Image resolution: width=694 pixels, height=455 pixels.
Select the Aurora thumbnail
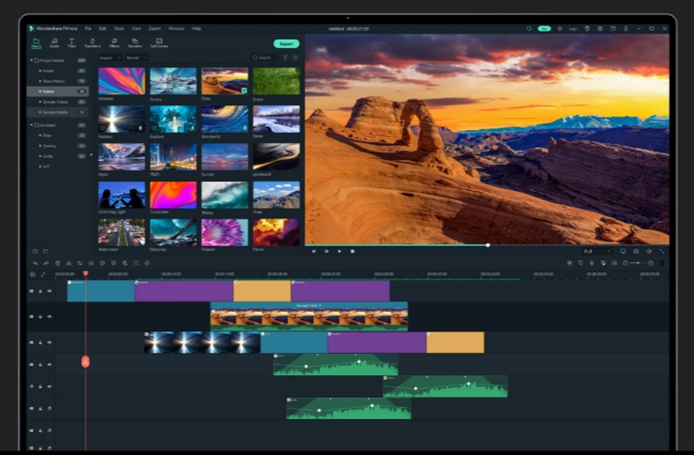pyautogui.click(x=173, y=81)
